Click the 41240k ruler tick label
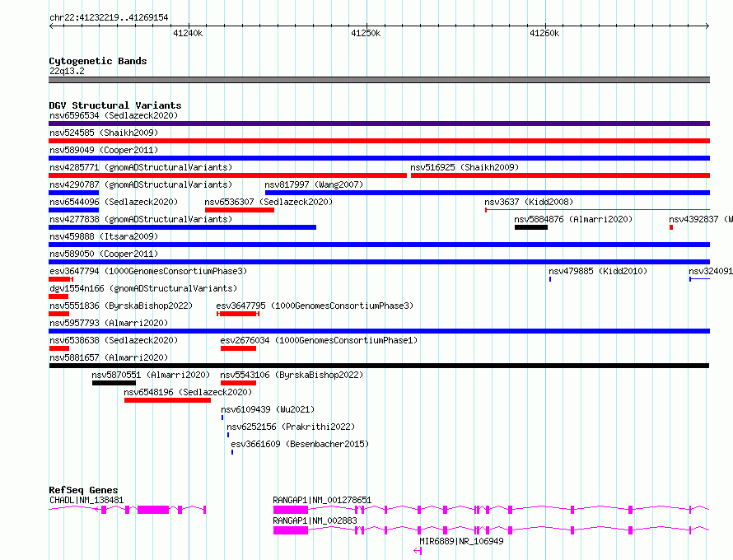Viewport: 733px width, 560px height. (188, 33)
